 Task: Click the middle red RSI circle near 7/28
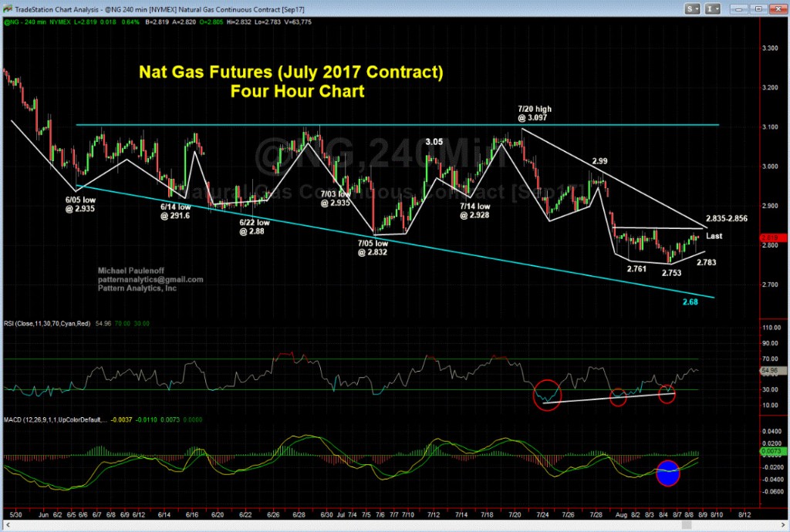(x=618, y=397)
